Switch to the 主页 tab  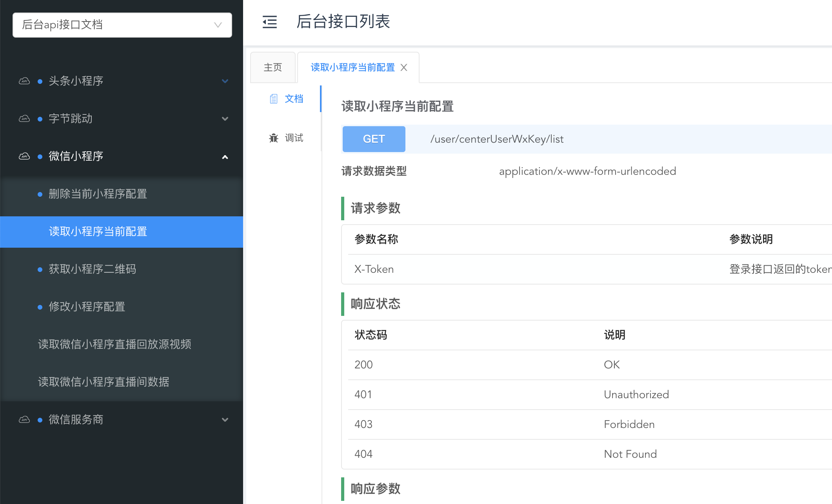point(273,67)
